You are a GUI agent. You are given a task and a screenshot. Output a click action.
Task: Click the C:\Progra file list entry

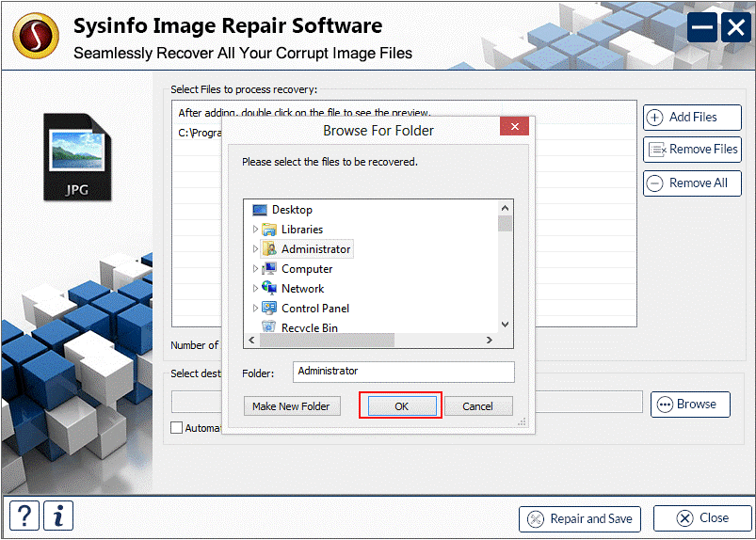tap(200, 133)
